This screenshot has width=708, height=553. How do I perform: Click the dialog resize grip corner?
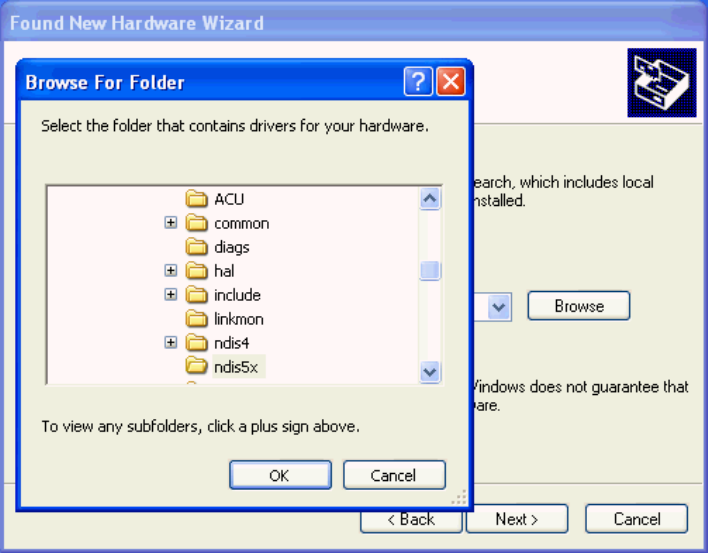(459, 497)
